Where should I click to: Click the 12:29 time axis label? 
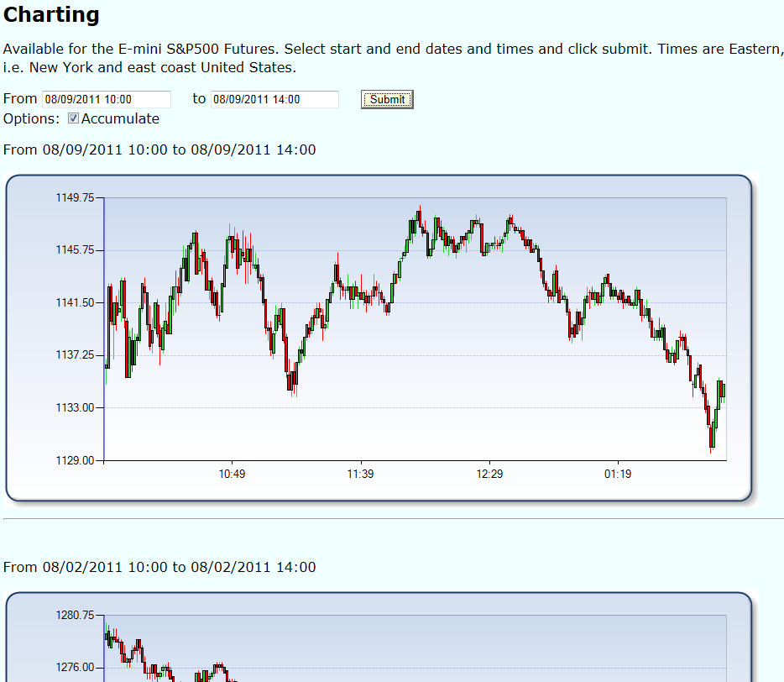click(489, 474)
